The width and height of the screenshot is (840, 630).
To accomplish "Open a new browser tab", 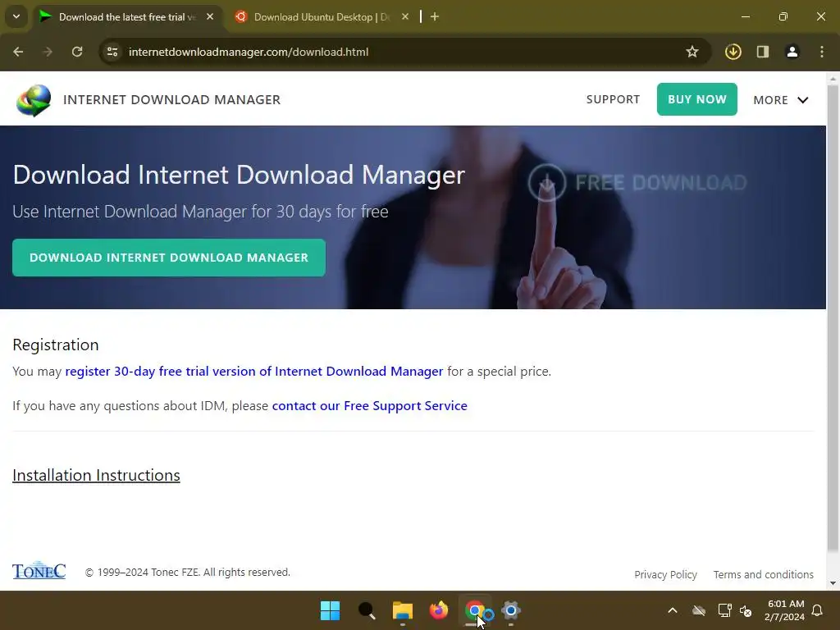I will pos(435,17).
